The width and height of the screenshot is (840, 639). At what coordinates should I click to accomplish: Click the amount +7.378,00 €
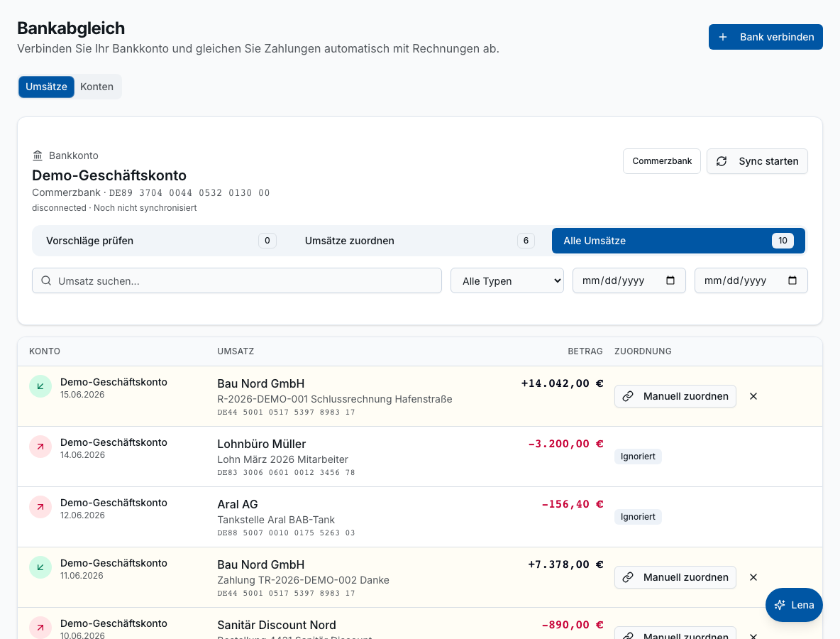pos(565,564)
